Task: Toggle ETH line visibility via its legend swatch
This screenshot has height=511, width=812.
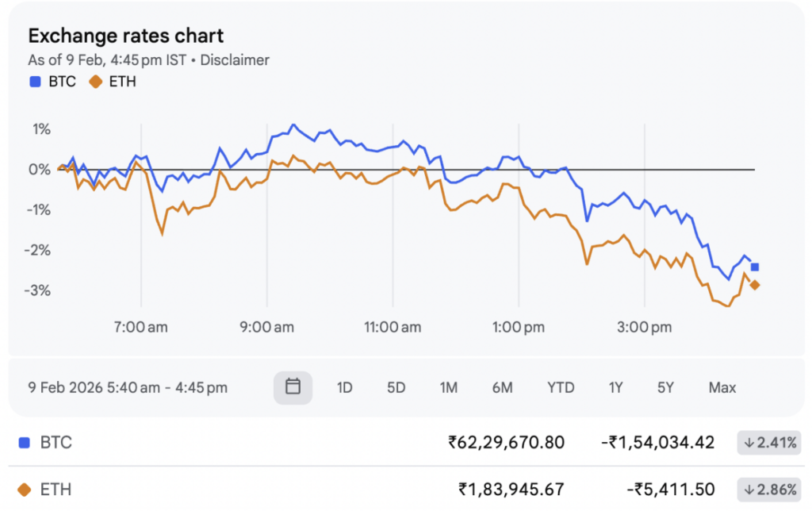Action: 94,82
